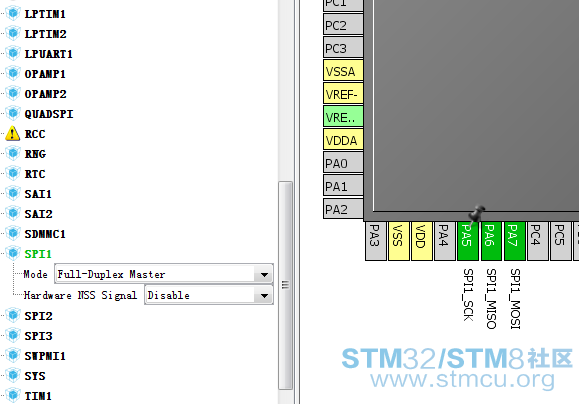The image size is (579, 404).
Task: Click the grey PA1 pin
Action: click(343, 186)
